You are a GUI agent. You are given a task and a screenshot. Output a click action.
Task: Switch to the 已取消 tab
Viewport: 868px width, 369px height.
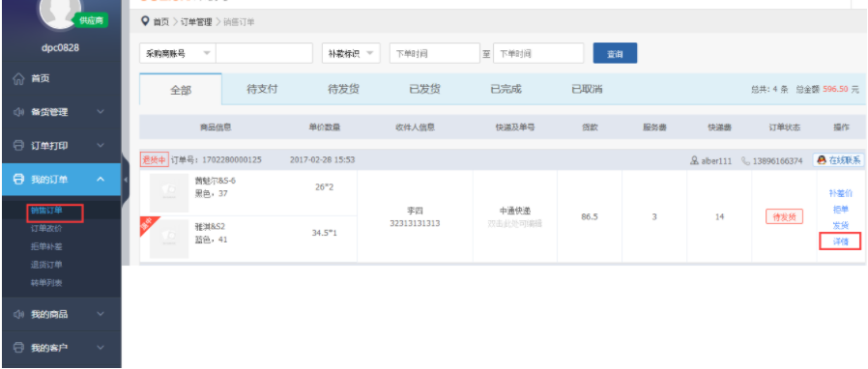587,89
